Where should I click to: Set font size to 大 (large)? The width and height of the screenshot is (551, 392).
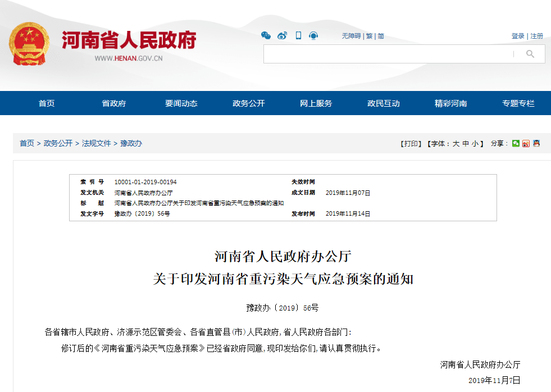pyautogui.click(x=456, y=144)
